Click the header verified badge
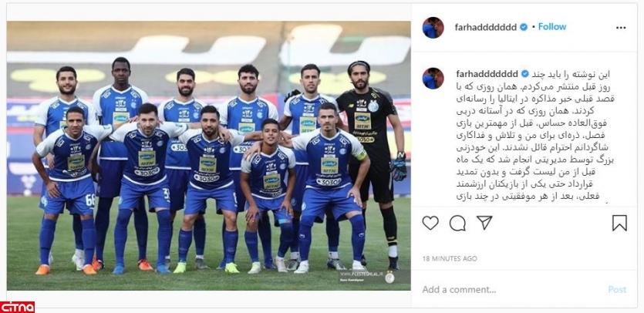This screenshot has width=644, height=313. 524,27
